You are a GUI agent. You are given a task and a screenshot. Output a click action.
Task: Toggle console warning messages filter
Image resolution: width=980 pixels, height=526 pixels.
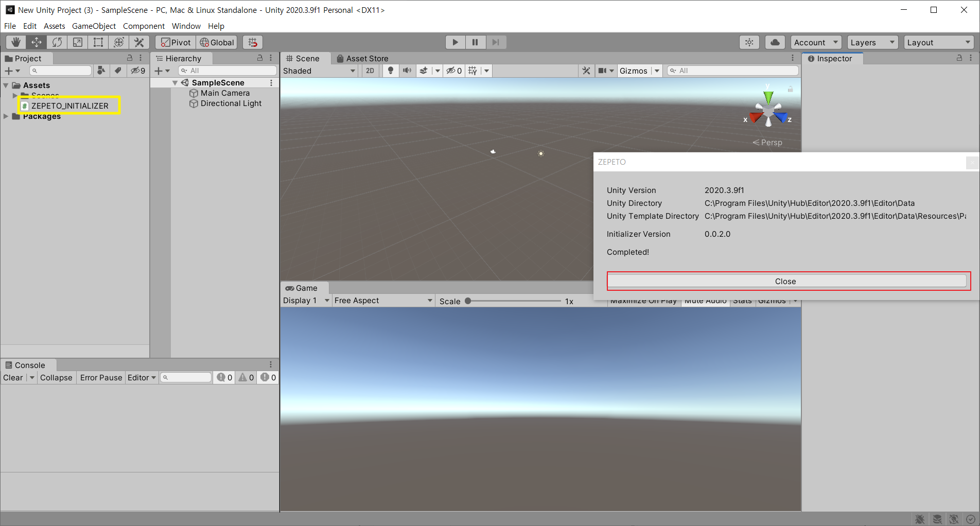[x=246, y=377]
